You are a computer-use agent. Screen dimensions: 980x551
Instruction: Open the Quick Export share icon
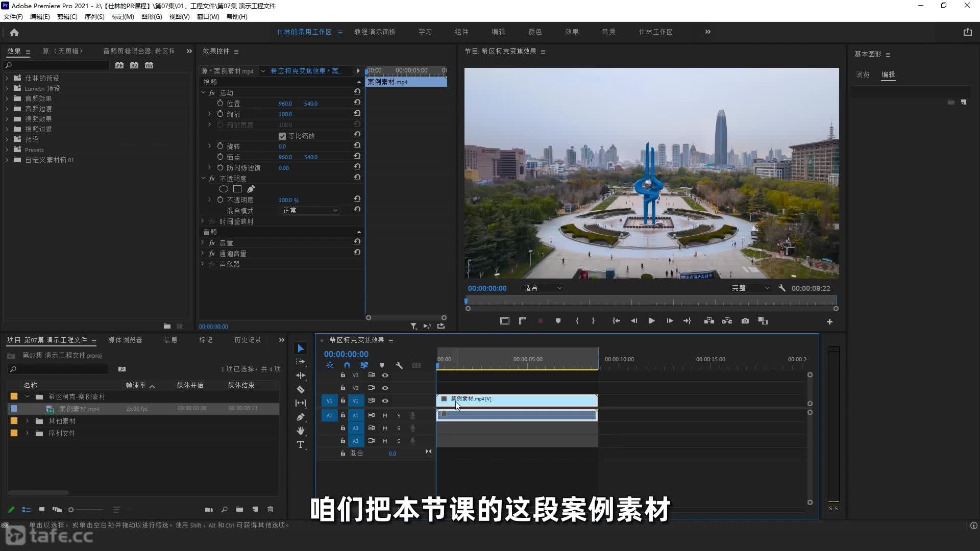[967, 32]
